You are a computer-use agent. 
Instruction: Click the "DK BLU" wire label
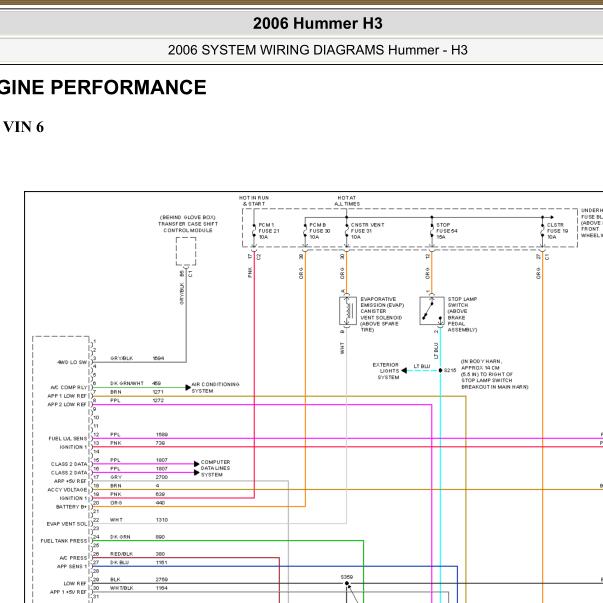120,562
